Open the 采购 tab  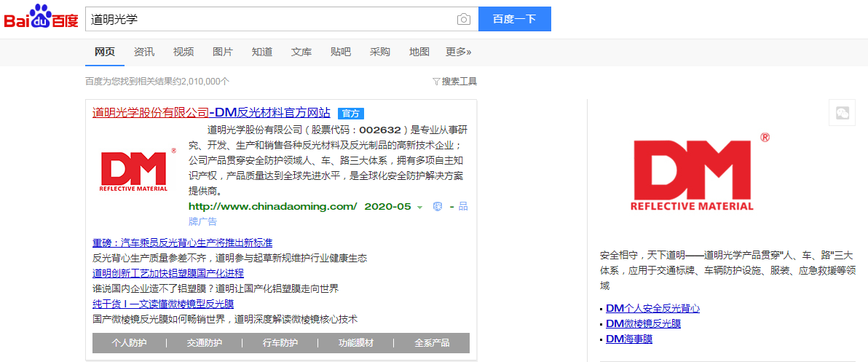coord(380,52)
